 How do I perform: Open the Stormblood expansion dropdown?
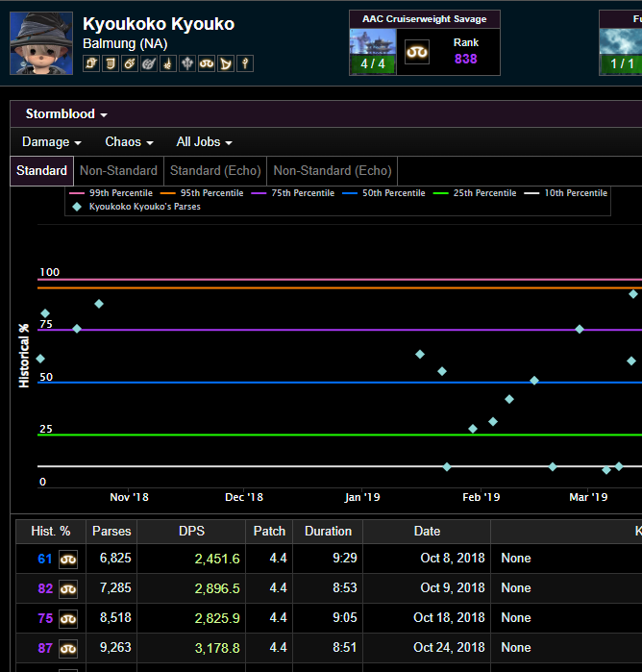tap(66, 114)
